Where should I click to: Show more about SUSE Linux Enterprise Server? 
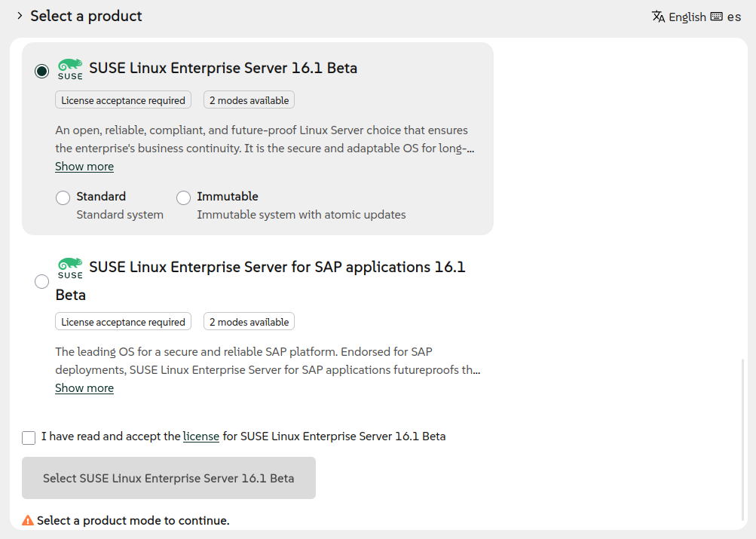(x=84, y=166)
